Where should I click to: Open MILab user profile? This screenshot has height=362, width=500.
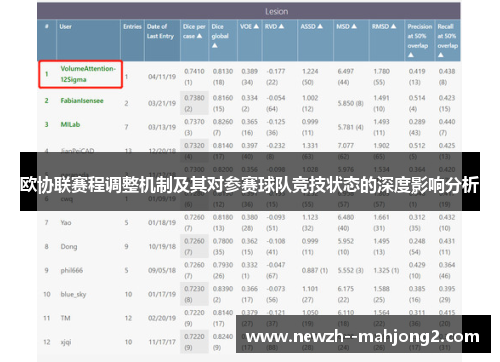click(x=70, y=124)
